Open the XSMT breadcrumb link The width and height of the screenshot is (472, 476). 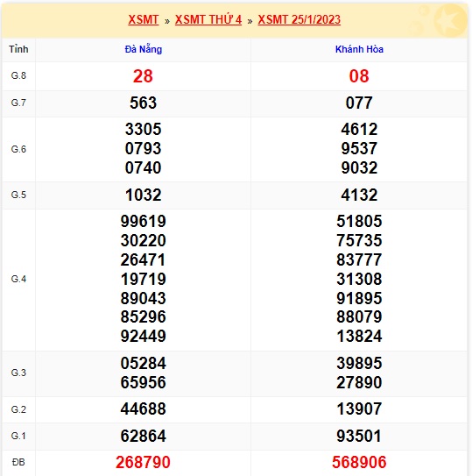point(144,20)
